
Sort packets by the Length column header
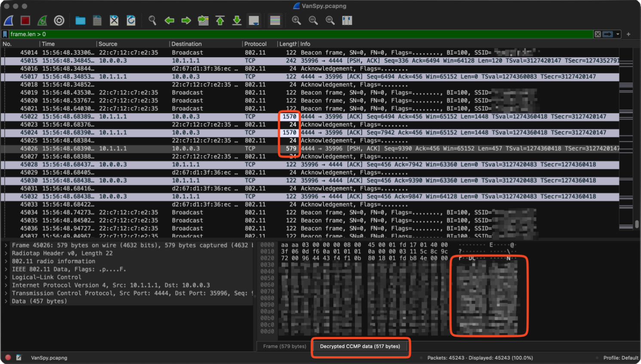[288, 44]
